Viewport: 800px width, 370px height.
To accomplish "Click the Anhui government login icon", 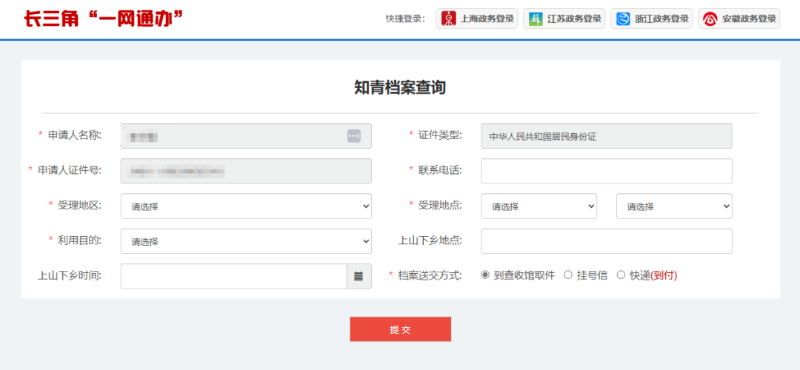I will [x=710, y=19].
